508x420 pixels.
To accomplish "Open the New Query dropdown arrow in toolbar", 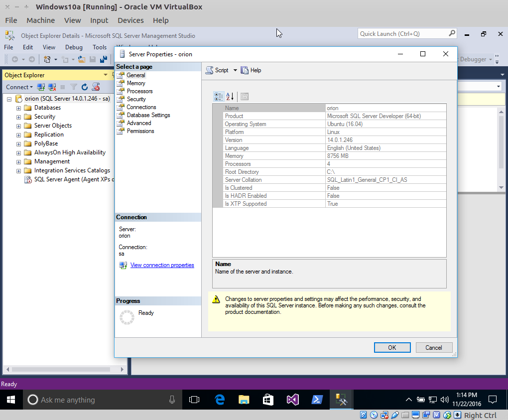I will (56, 59).
